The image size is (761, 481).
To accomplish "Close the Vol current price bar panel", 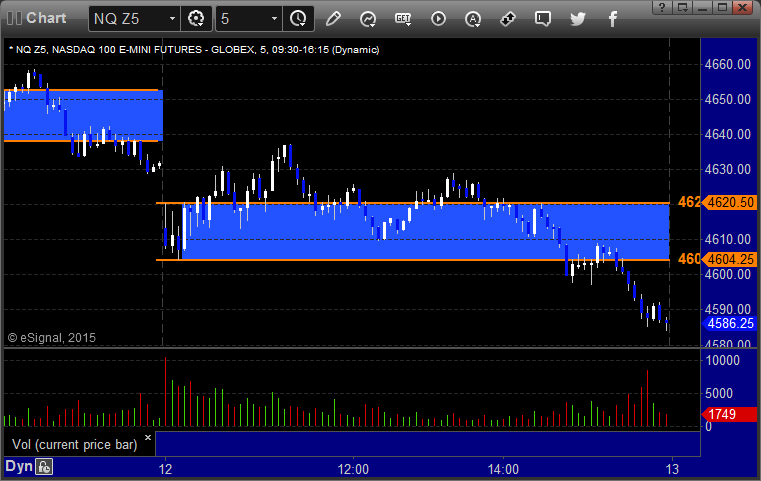I will (x=148, y=437).
